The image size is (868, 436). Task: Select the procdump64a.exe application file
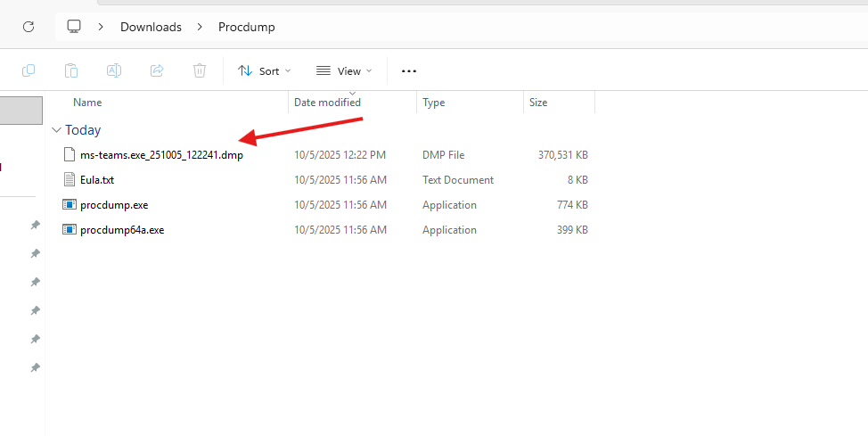[x=121, y=230]
